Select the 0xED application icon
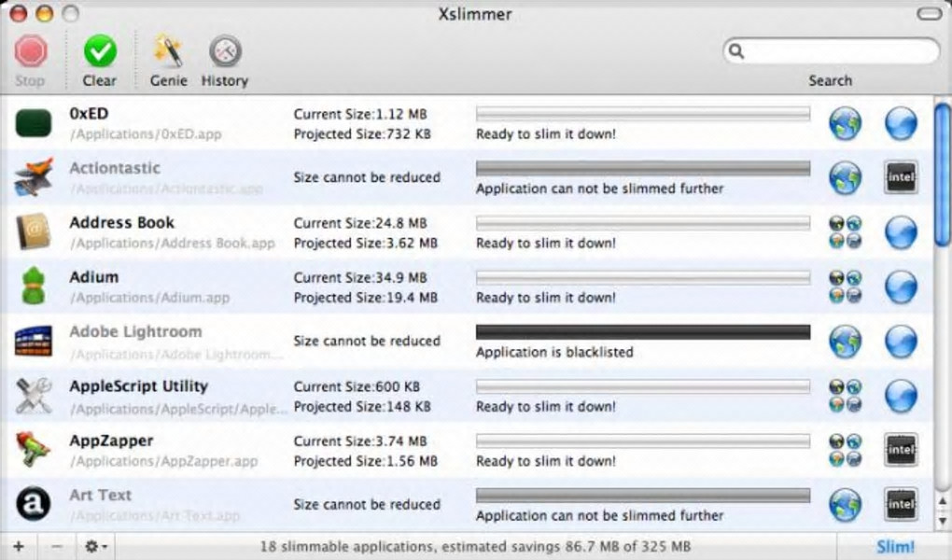This screenshot has width=952, height=560. pyautogui.click(x=34, y=122)
